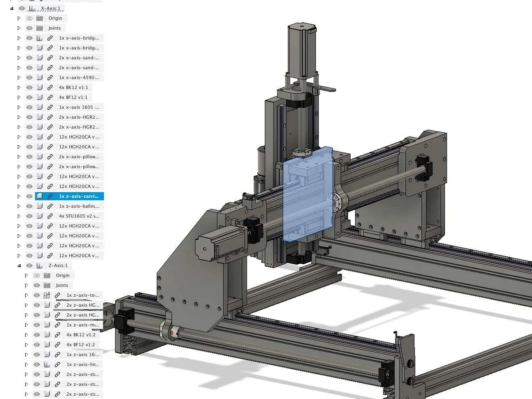Show the Origin folder under Z-Axis:1
The width and height of the screenshot is (532, 399).
click(x=37, y=275)
